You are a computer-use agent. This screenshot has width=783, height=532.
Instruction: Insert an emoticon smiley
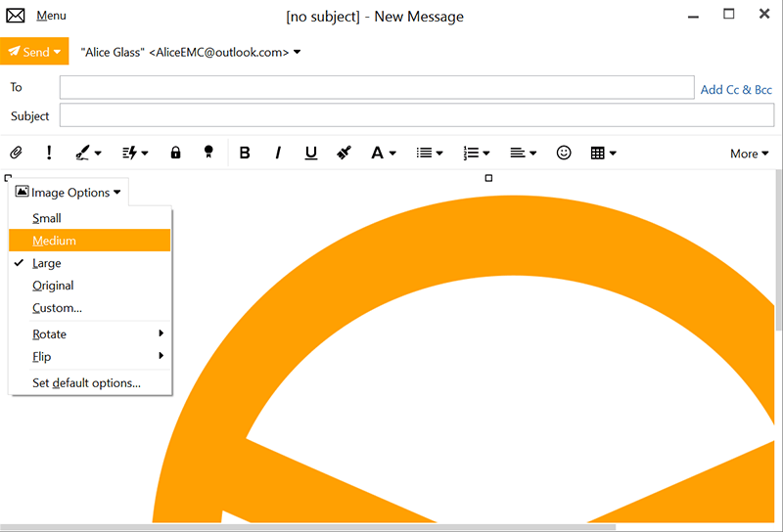point(564,153)
